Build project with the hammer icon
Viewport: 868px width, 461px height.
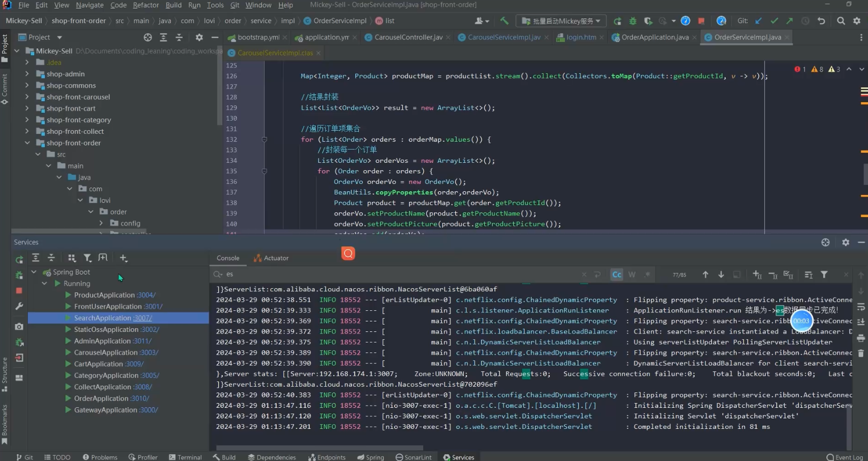click(504, 21)
